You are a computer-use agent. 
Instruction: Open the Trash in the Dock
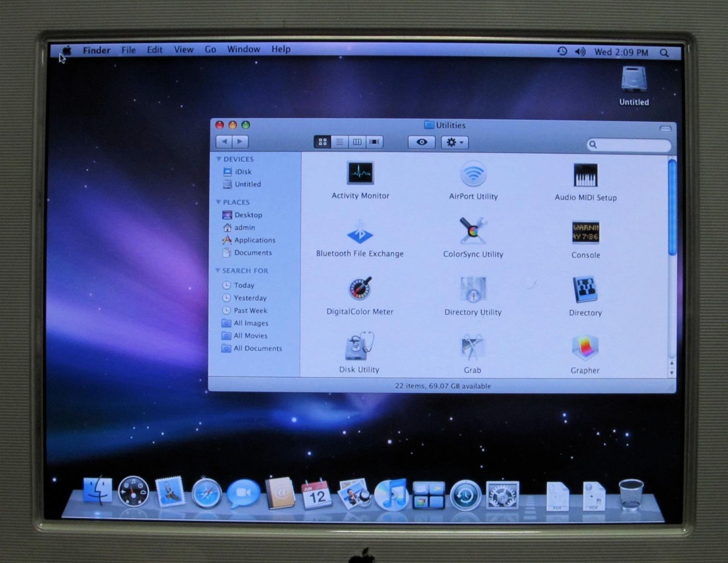tap(631, 495)
